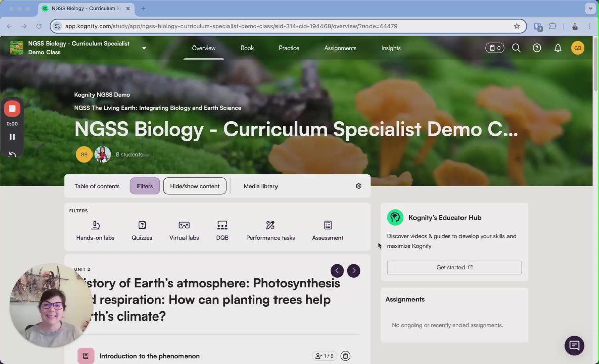
Task: Bookmark the page with the star icon
Action: pos(517,26)
